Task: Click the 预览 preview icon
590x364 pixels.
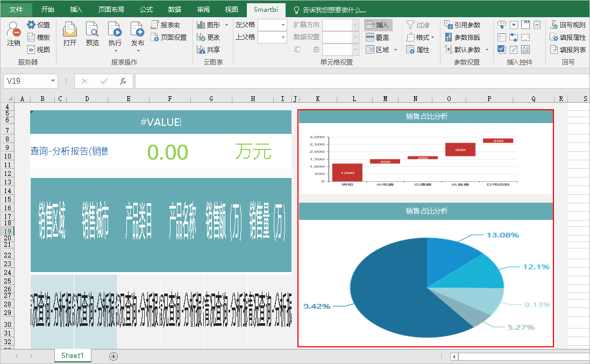Action: click(92, 30)
